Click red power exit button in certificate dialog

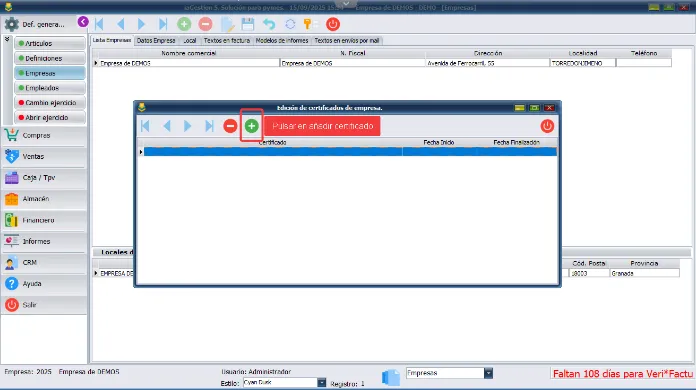click(x=547, y=126)
